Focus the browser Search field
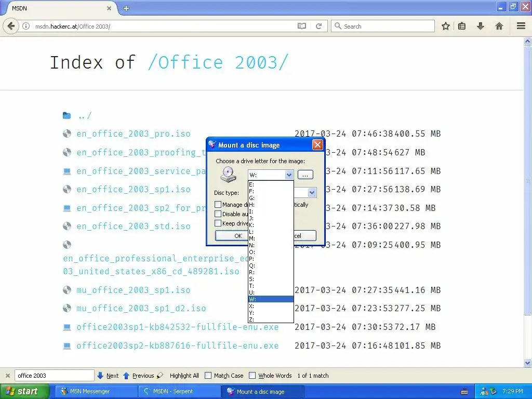The height and width of the screenshot is (399, 532). (383, 26)
